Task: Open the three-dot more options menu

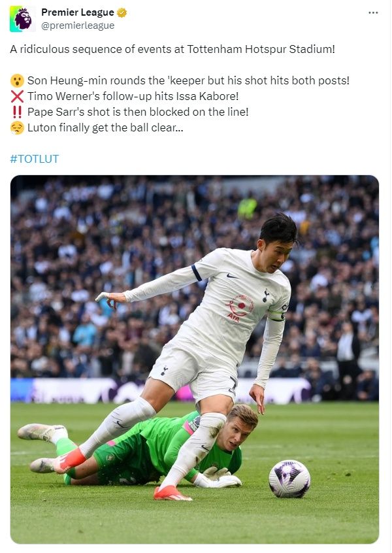Action: (x=373, y=12)
